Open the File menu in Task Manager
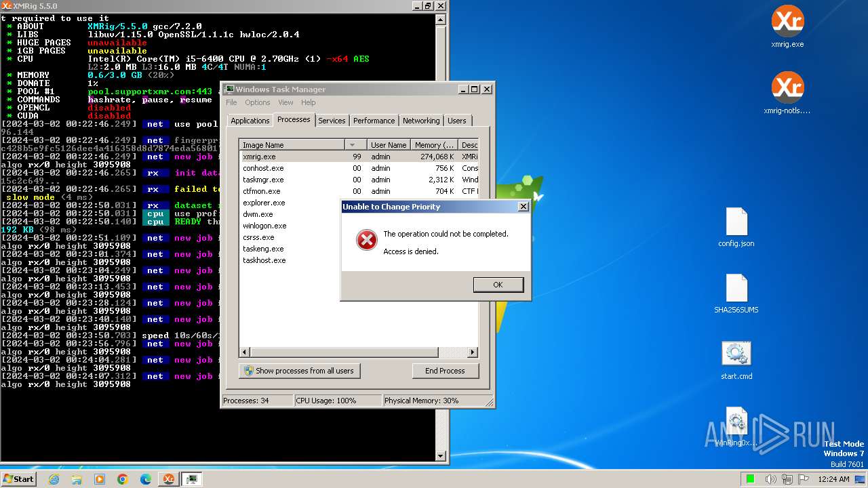The width and height of the screenshot is (868, 488). point(231,102)
